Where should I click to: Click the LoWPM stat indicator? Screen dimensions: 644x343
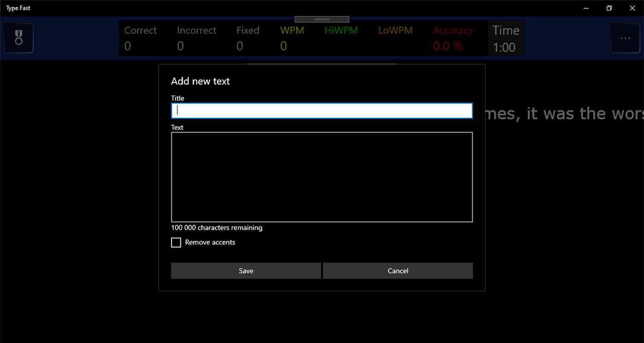(395, 30)
